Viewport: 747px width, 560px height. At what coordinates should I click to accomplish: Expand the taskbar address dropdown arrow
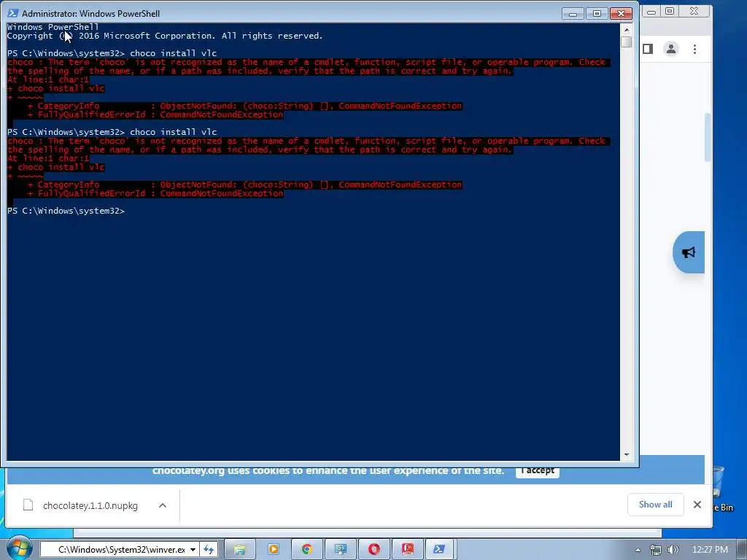click(x=193, y=550)
